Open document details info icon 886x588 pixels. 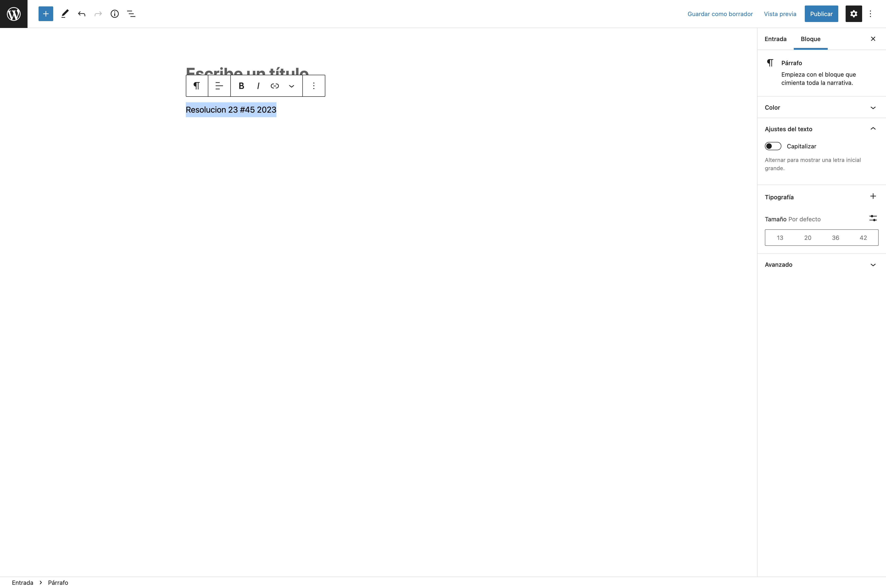(x=114, y=14)
